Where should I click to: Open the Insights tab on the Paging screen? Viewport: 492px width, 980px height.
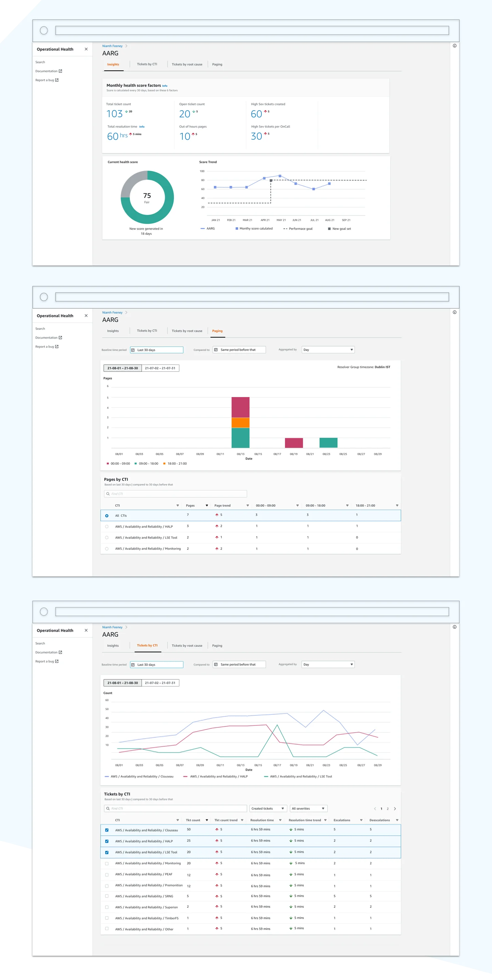113,331
